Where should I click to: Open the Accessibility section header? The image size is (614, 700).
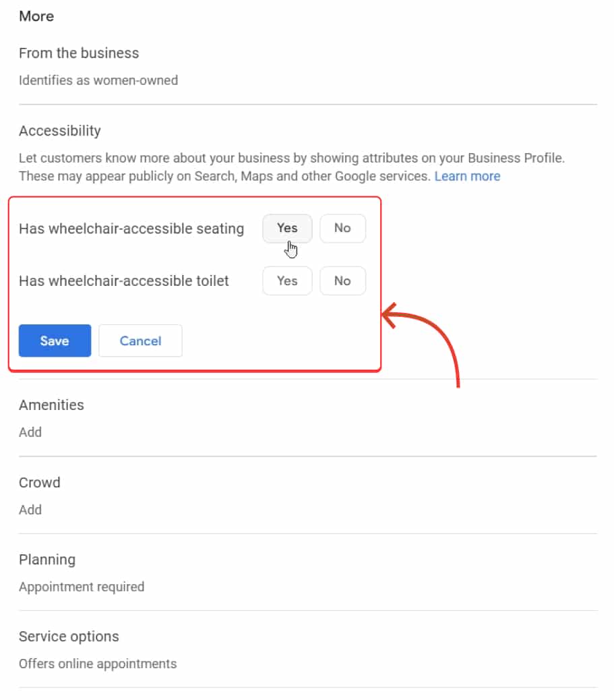59,130
